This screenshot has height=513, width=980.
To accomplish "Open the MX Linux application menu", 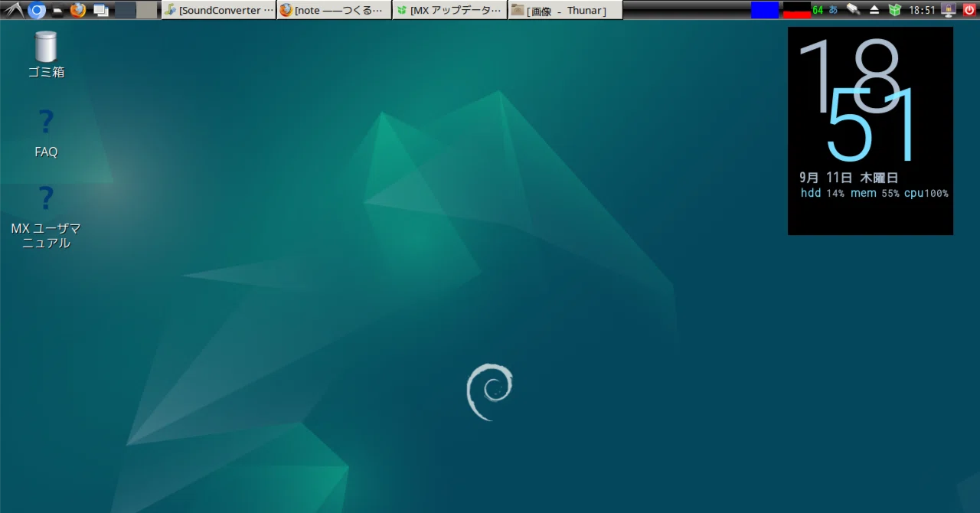I will (x=14, y=10).
